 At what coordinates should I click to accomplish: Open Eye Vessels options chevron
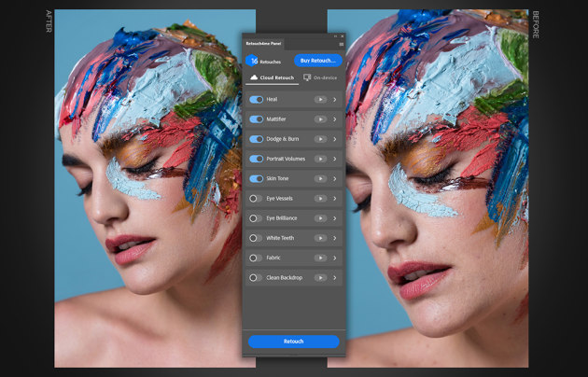(335, 199)
